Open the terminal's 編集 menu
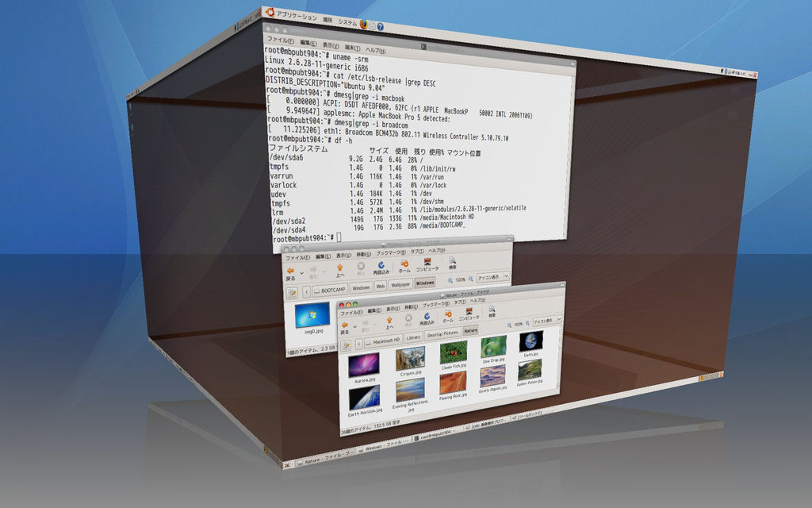 tap(308, 43)
